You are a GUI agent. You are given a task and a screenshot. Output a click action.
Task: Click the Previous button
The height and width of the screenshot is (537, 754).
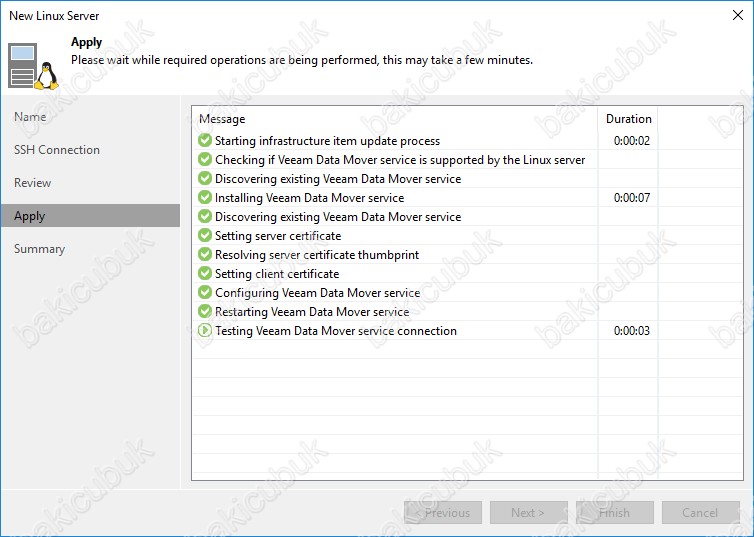443,512
